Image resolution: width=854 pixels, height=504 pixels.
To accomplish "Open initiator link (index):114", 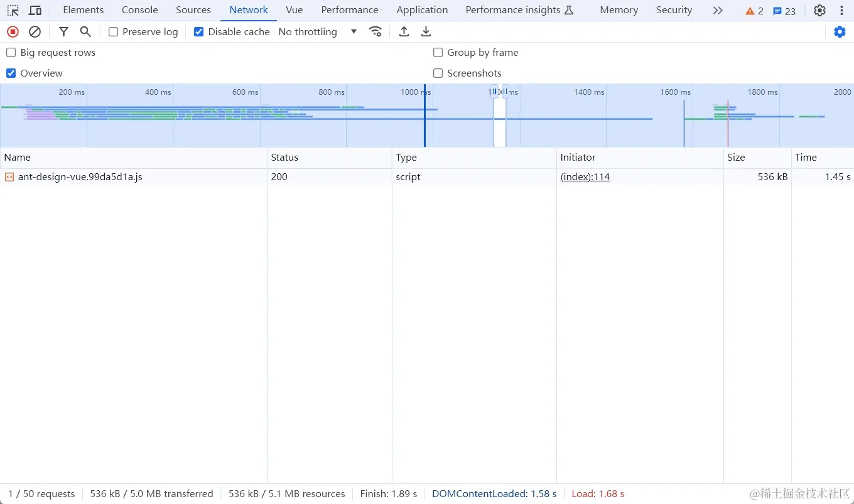I will 585,177.
